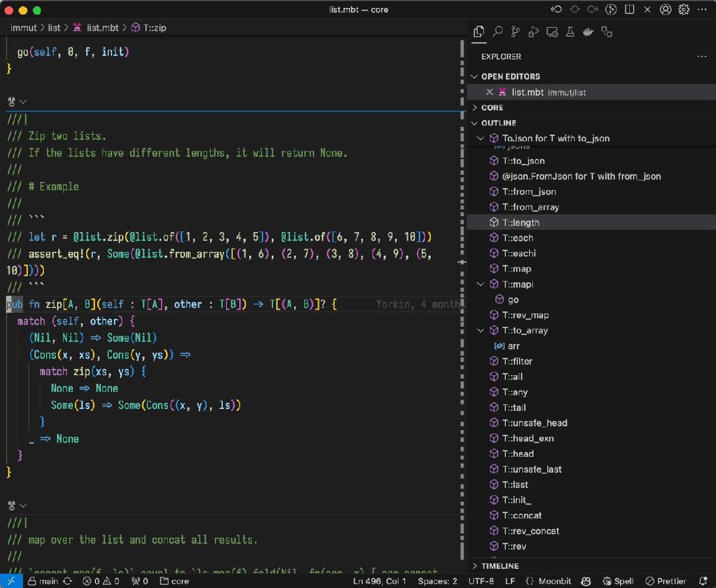Open the Source Control view
716x588 pixels.
pos(515,32)
